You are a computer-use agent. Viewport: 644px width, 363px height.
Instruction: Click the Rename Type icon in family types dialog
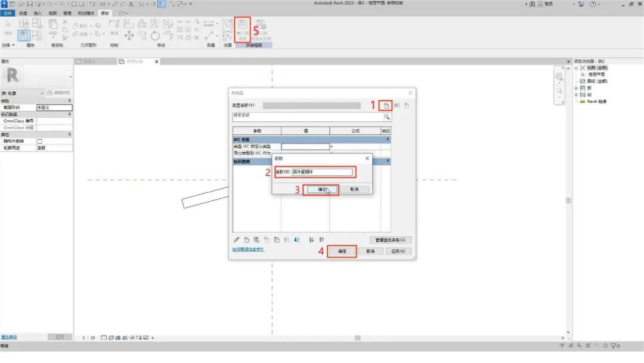pos(397,106)
